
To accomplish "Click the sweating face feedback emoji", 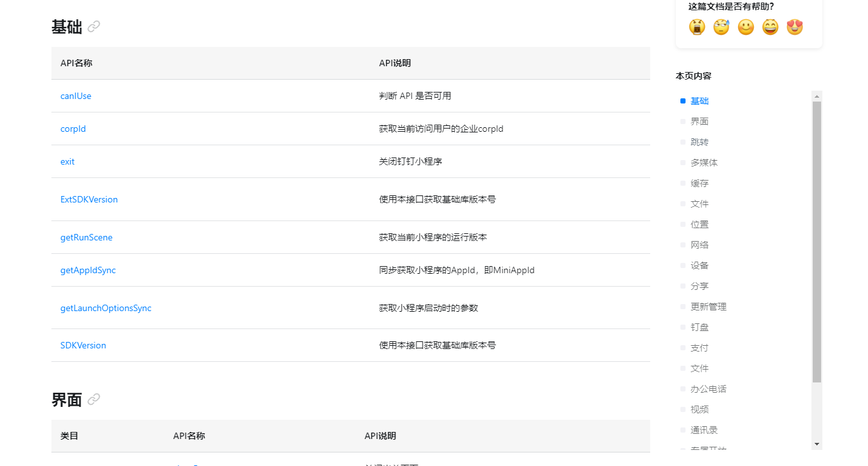I will pyautogui.click(x=722, y=27).
